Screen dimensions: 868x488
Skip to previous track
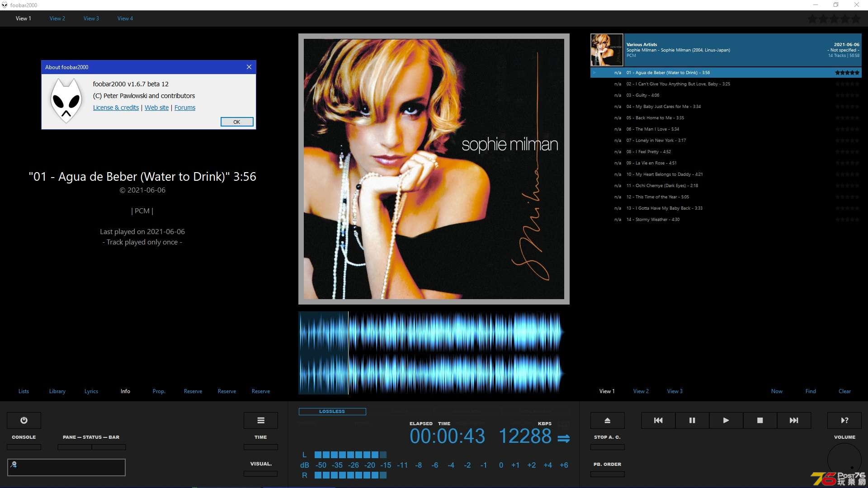[658, 420]
